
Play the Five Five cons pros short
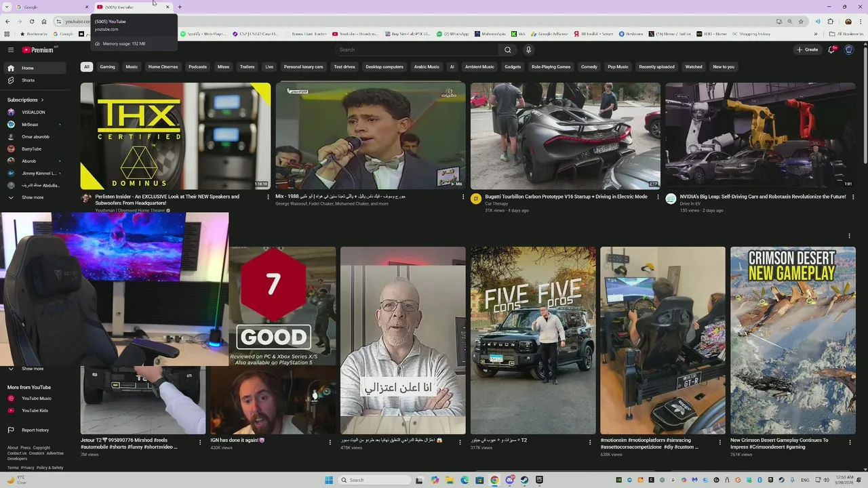[533, 340]
